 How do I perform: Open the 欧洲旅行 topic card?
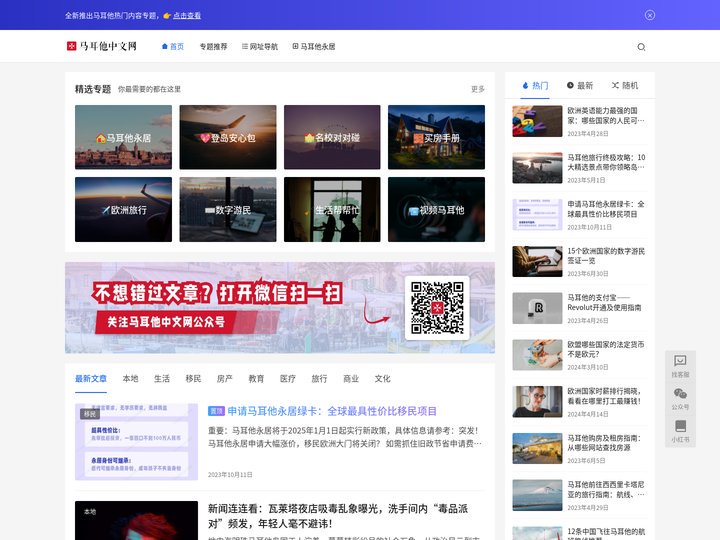pos(124,209)
